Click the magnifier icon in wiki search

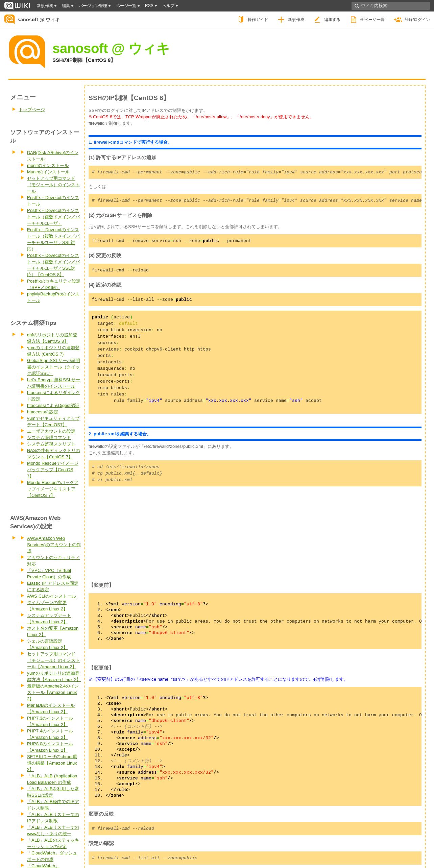pyautogui.click(x=356, y=6)
